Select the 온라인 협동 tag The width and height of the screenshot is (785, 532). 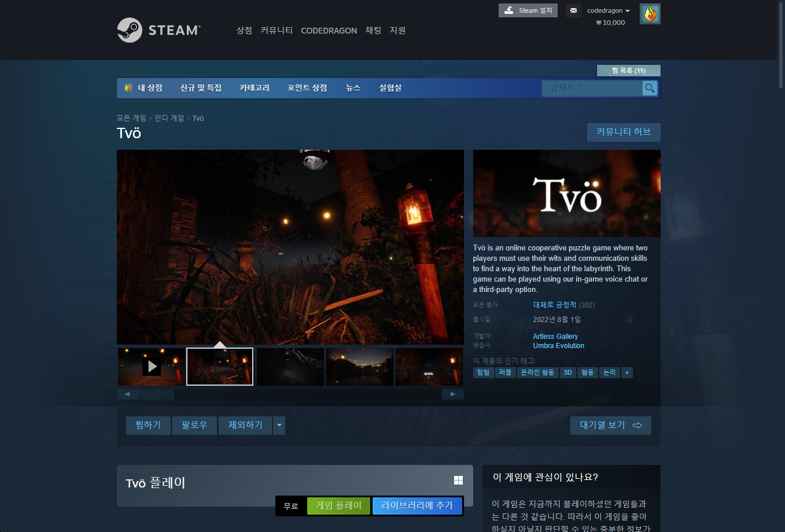[x=537, y=372]
